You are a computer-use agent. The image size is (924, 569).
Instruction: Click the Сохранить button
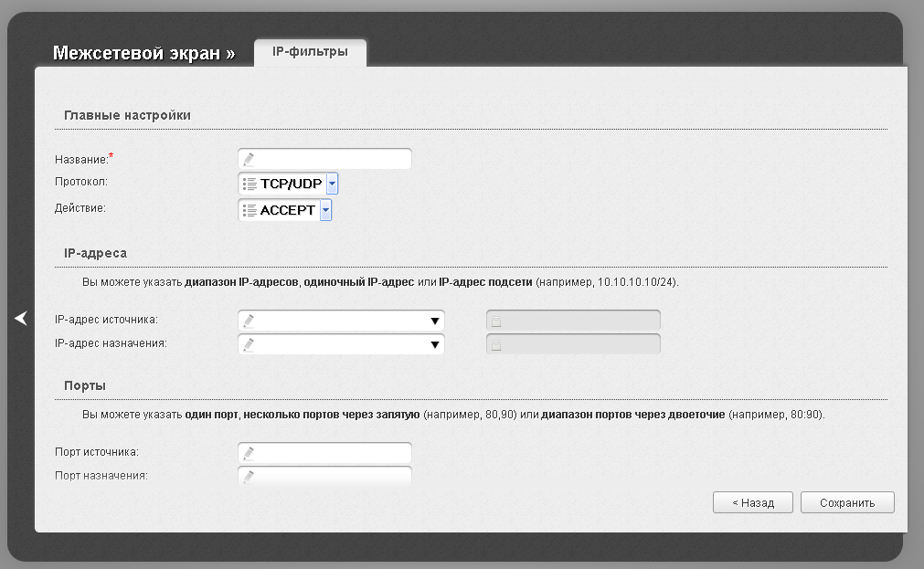847,502
